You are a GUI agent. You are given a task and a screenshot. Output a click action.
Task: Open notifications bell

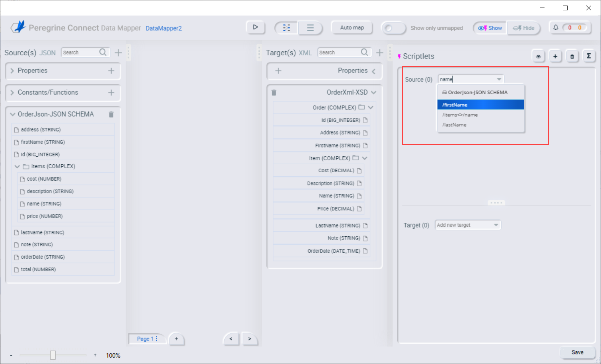point(556,27)
